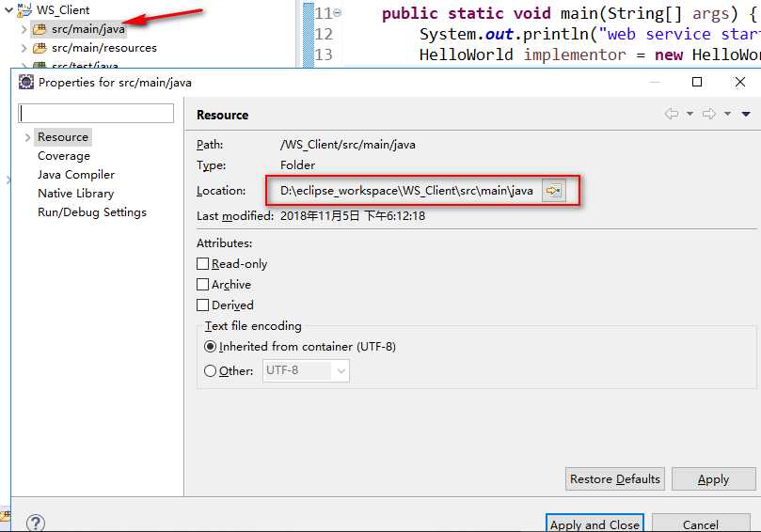
Task: Open the Coverage properties page
Action: point(64,156)
